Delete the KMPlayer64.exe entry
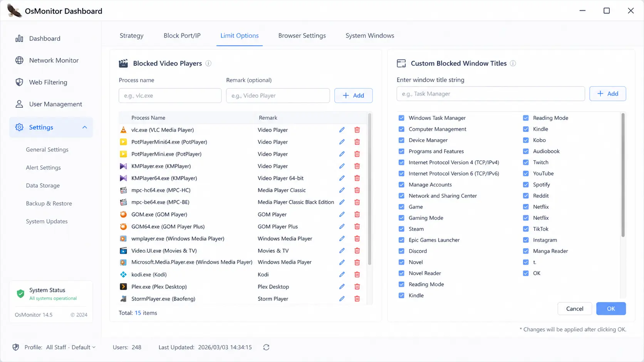The width and height of the screenshot is (644, 362). pyautogui.click(x=357, y=178)
